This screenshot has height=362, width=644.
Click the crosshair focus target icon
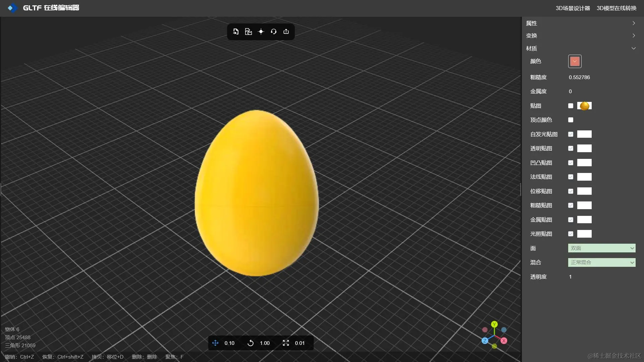pyautogui.click(x=261, y=32)
